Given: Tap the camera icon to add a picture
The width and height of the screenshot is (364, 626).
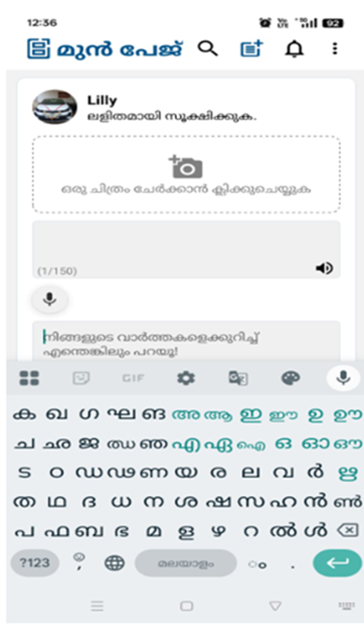Looking at the screenshot, I should 186,167.
